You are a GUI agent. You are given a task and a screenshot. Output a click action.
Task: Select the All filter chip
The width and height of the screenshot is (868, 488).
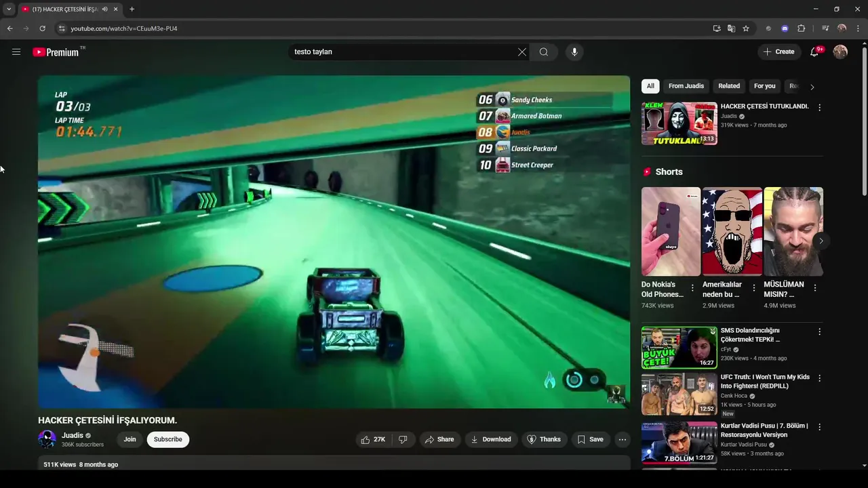650,86
